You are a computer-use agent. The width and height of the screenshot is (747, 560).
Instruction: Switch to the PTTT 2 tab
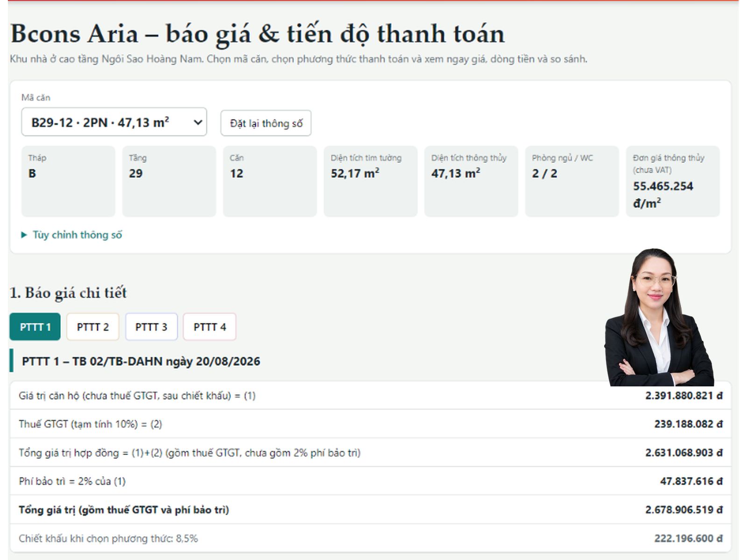92,327
